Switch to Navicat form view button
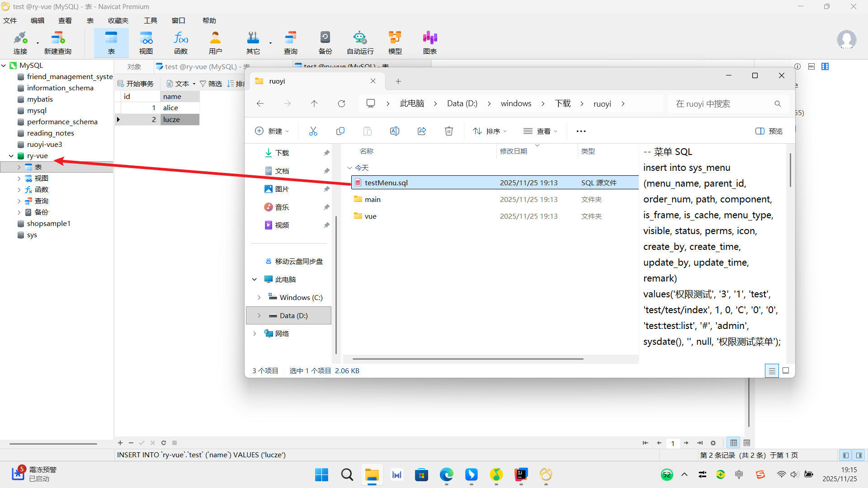The image size is (868, 488). coord(747,443)
